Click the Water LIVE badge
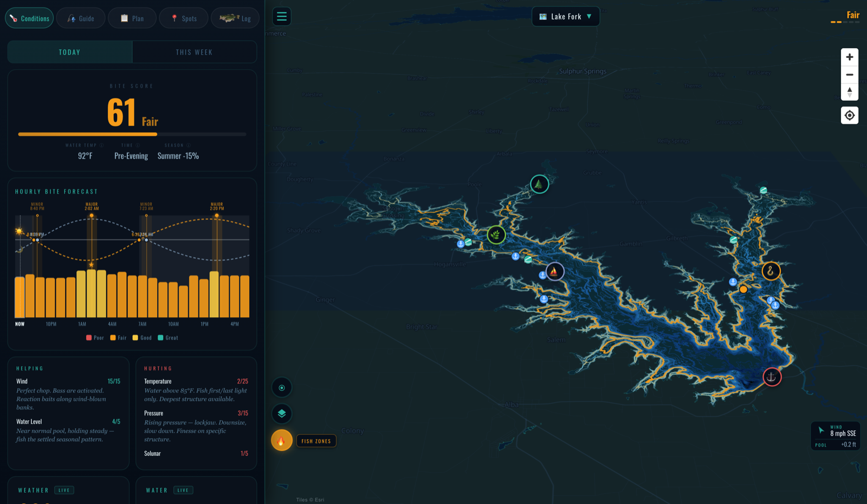Screen dimensions: 867x504 183,490
